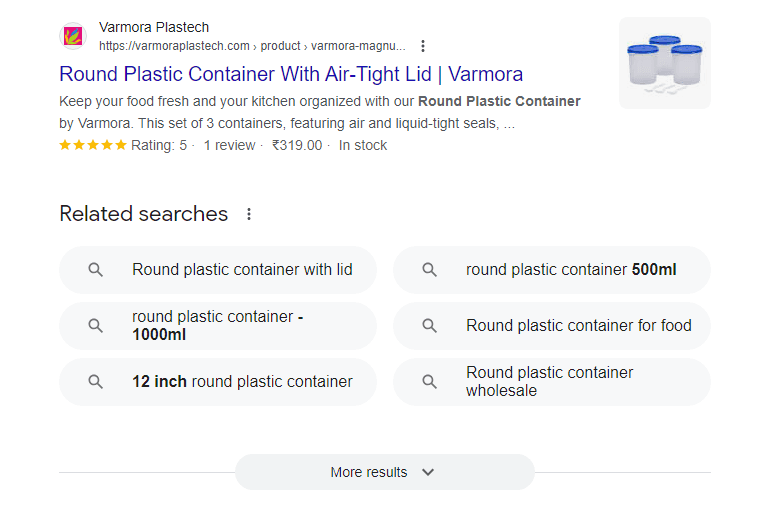This screenshot has width=771, height=520.
Task: Open the three-dot menu beside the Varmora URL
Action: point(423,46)
